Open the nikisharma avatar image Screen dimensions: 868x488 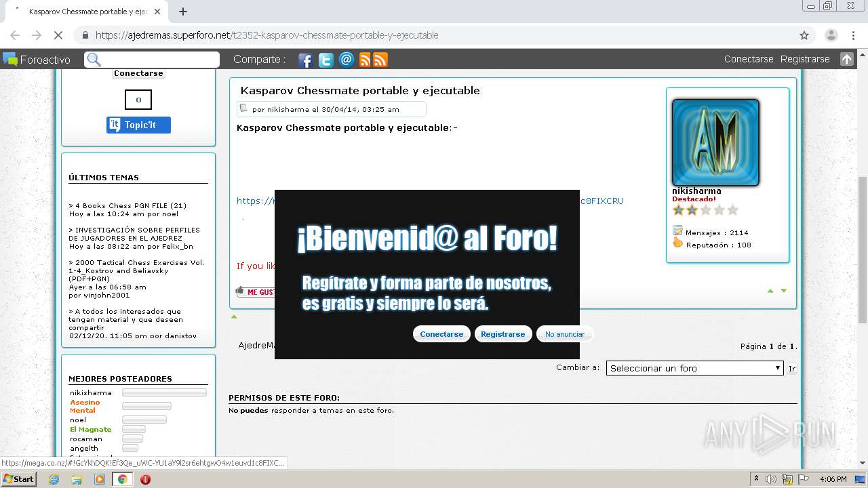tap(715, 142)
